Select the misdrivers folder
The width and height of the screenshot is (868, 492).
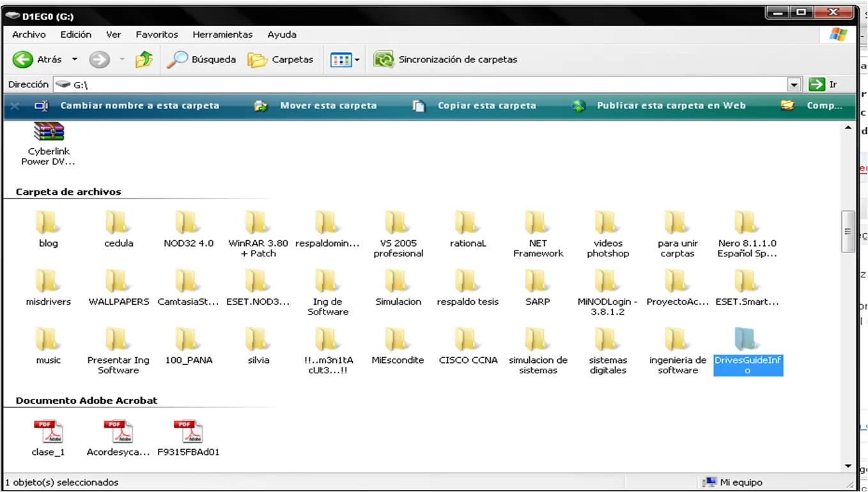(49, 288)
